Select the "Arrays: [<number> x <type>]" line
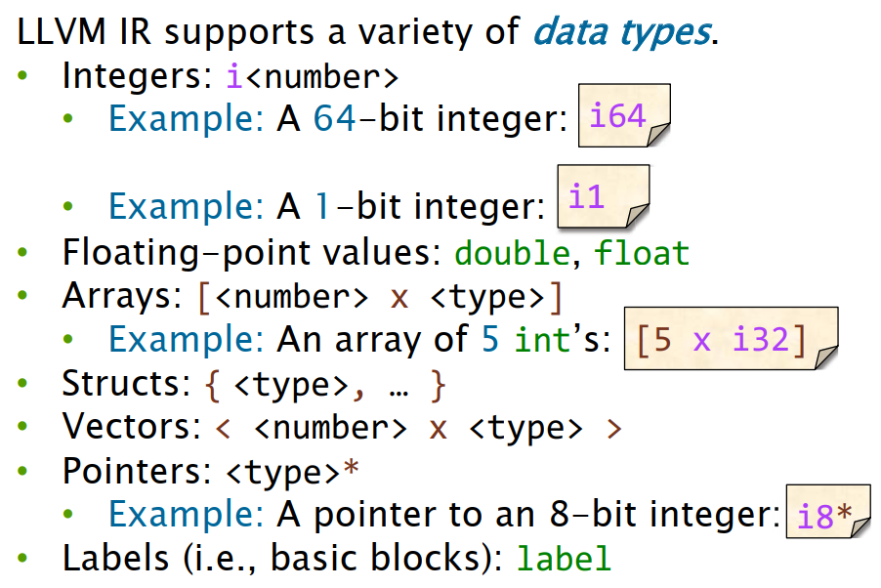 tap(312, 297)
